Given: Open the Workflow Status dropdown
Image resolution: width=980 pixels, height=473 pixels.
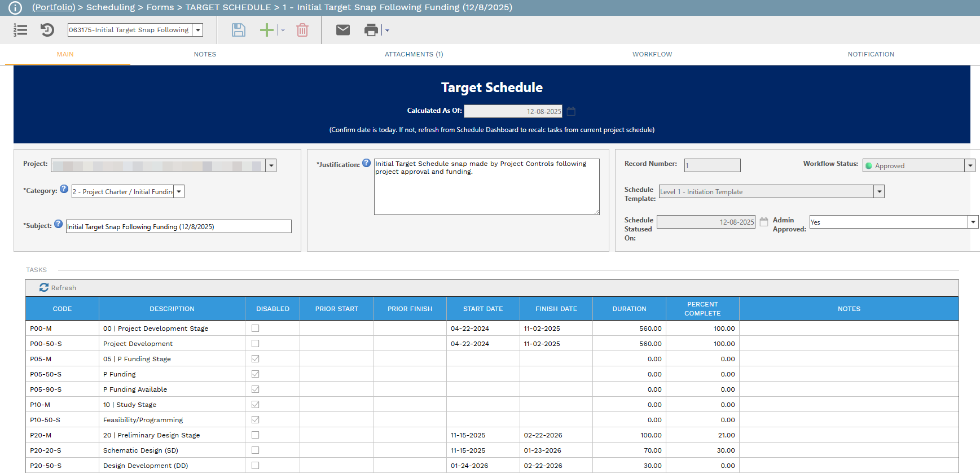Looking at the screenshot, I should point(970,165).
